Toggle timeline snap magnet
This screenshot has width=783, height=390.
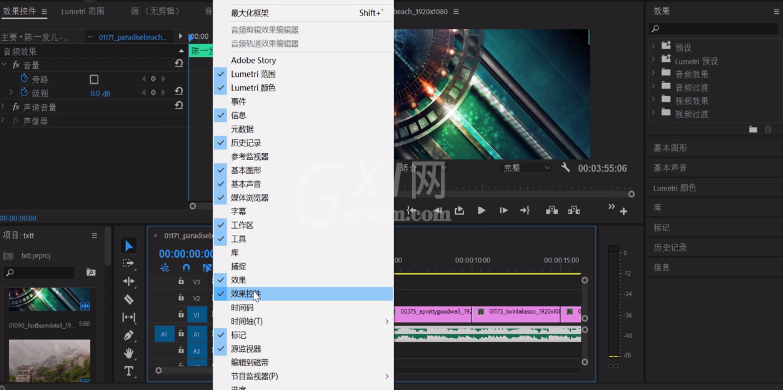186,268
